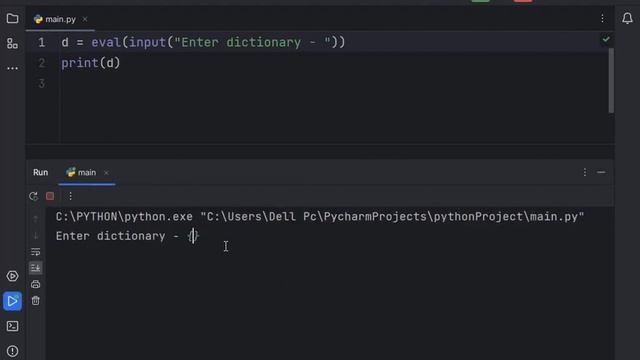The image size is (640, 360).
Task: Clear all console output
Action: coord(36,300)
